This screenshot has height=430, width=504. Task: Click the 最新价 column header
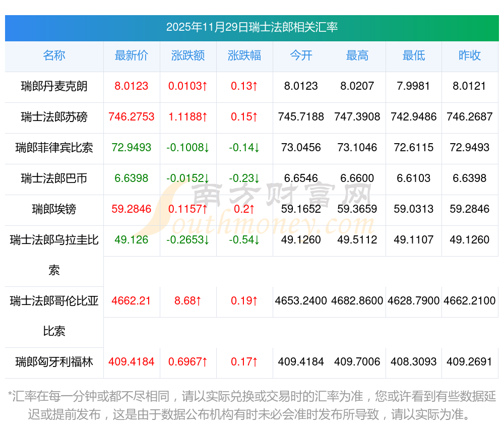coord(132,55)
